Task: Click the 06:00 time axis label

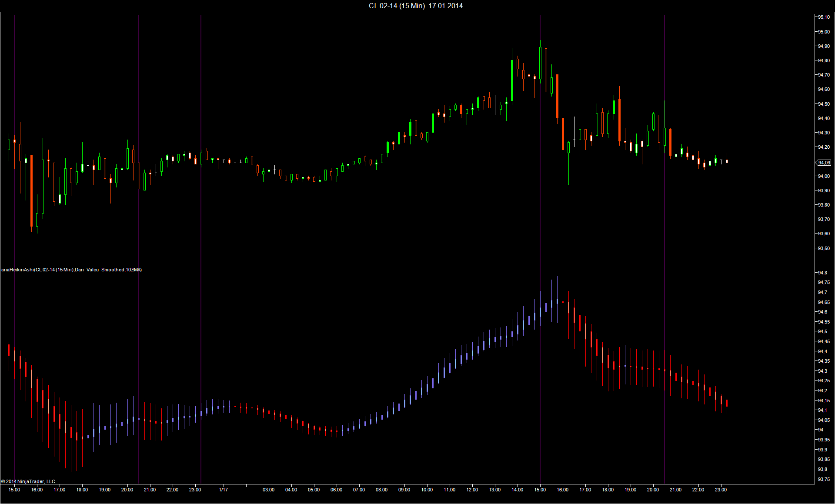Action: (336, 490)
